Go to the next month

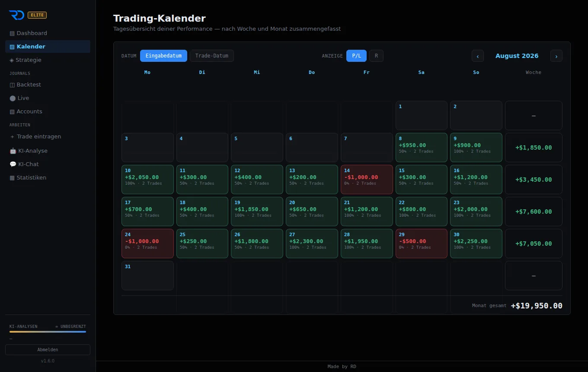click(556, 56)
